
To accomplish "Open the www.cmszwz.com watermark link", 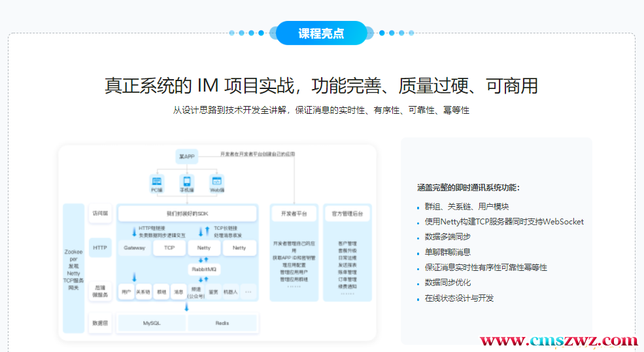I will click(559, 341).
